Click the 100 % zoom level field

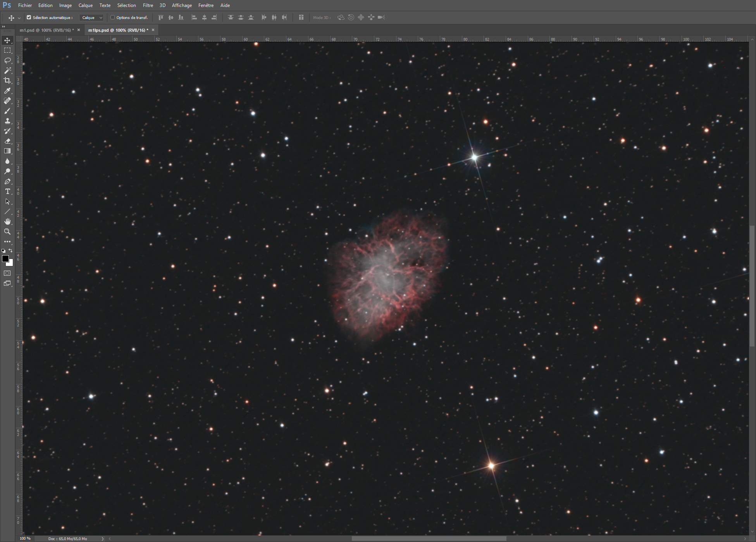click(x=26, y=539)
